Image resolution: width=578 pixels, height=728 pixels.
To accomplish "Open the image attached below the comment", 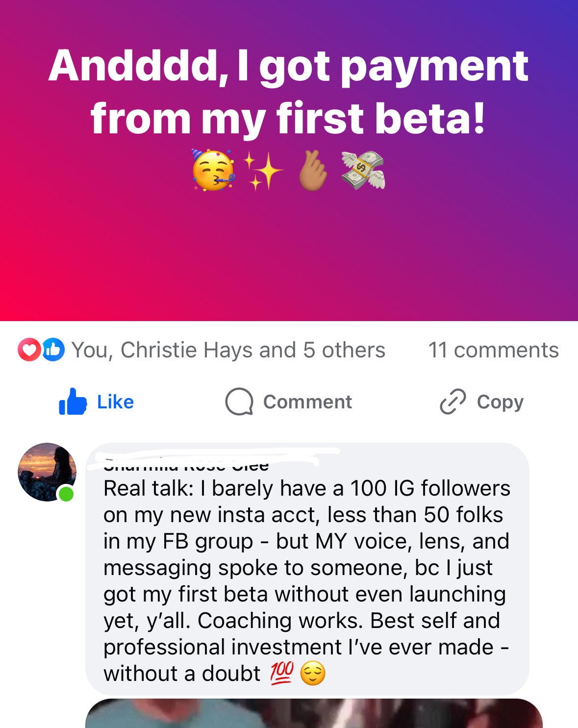I will (x=314, y=714).
